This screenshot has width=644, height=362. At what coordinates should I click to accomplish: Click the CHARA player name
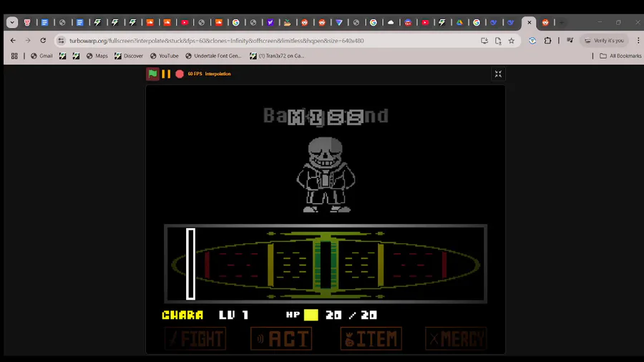point(182,315)
